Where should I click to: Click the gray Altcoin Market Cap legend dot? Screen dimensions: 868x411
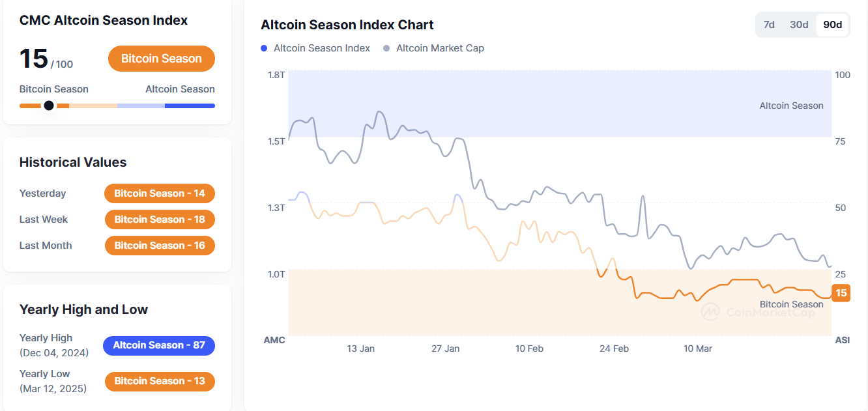click(x=386, y=48)
